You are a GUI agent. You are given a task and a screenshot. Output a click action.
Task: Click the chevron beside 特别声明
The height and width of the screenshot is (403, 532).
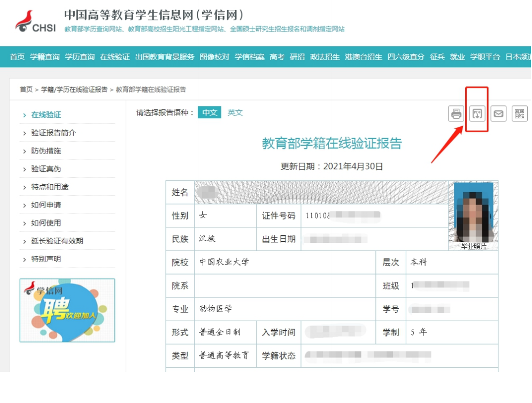(25, 260)
